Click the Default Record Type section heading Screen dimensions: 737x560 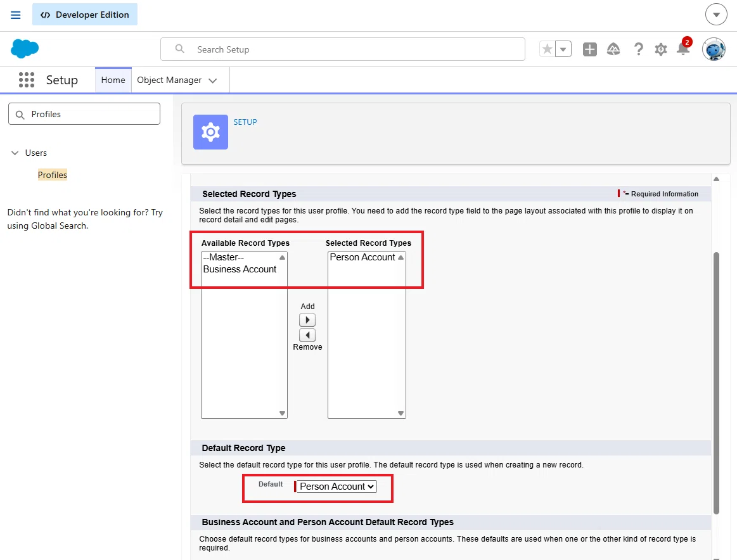pos(243,448)
